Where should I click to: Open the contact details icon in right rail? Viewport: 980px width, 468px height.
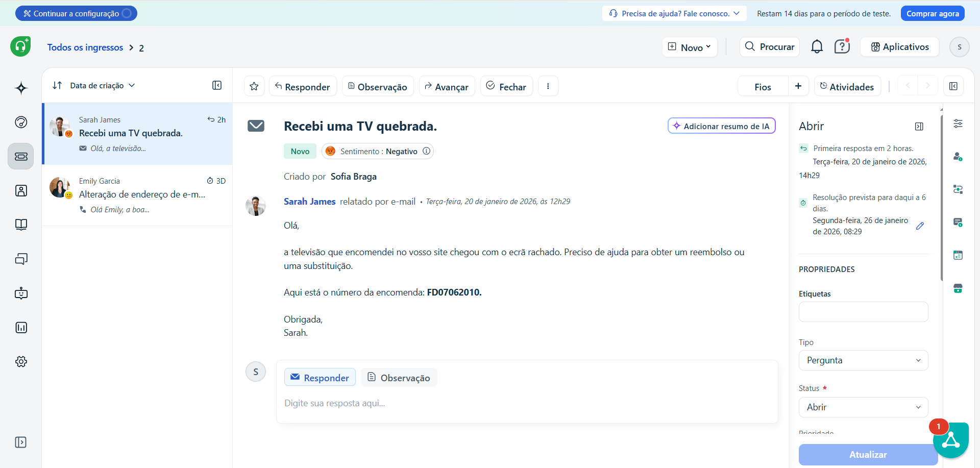(959, 157)
